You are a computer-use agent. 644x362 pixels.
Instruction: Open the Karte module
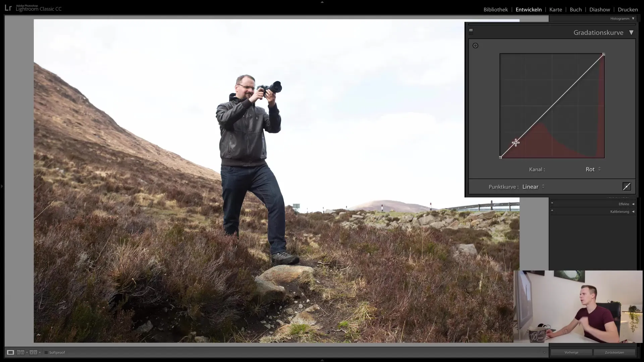(x=555, y=9)
